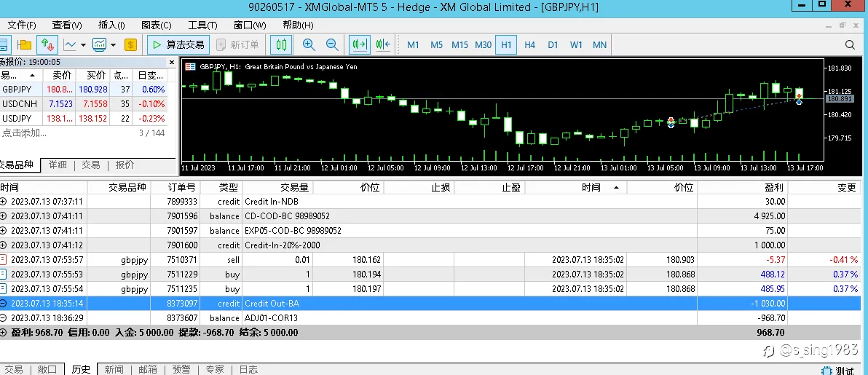868x375 pixels.
Task: Click the sell order 7510371 icon
Action: pyautogui.click(x=4, y=259)
